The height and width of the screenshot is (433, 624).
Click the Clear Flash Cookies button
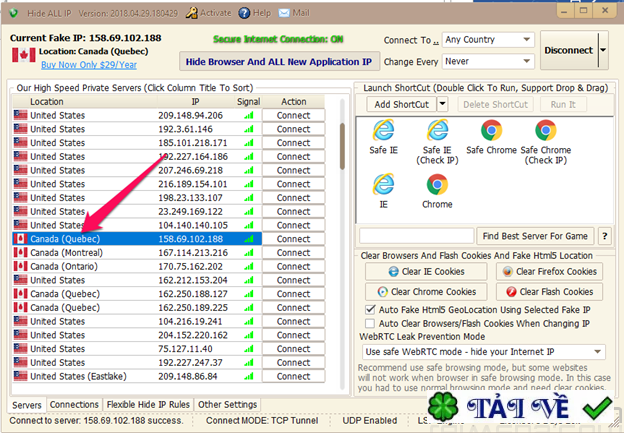[x=549, y=292]
